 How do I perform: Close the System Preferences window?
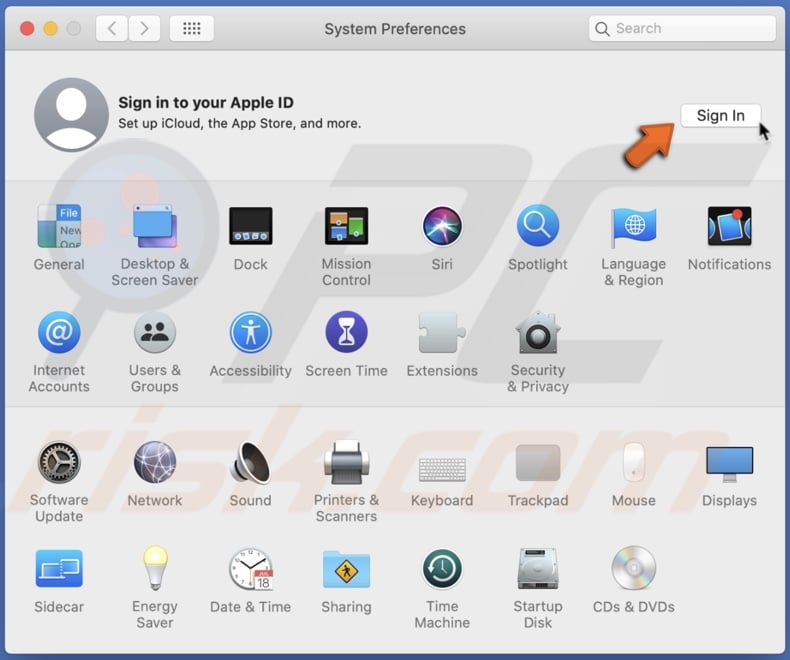coord(27,28)
